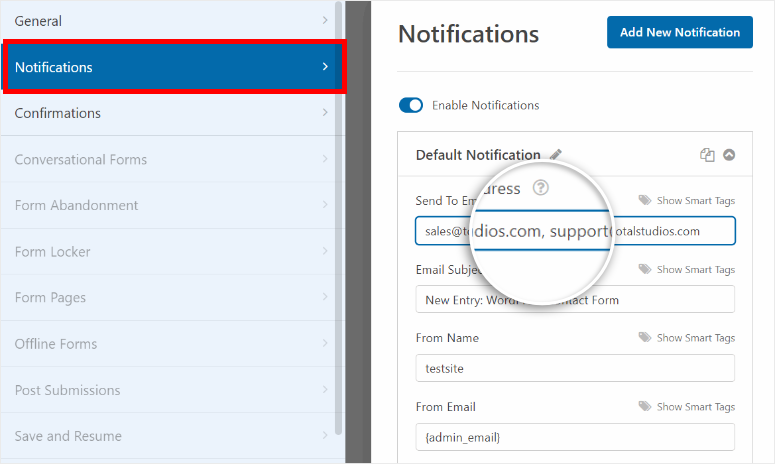The image size is (775, 464).
Task: Click the help icon by Send To Email Address
Action: [541, 187]
